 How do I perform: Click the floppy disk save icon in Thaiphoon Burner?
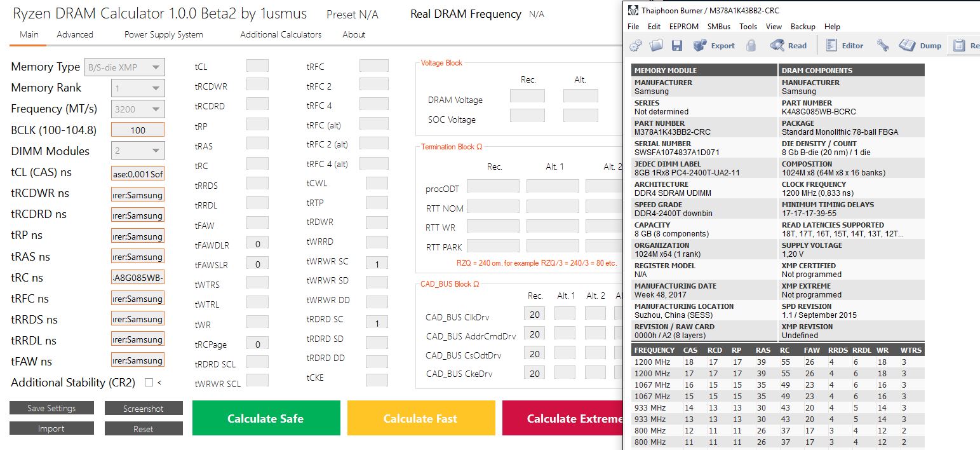tap(676, 45)
